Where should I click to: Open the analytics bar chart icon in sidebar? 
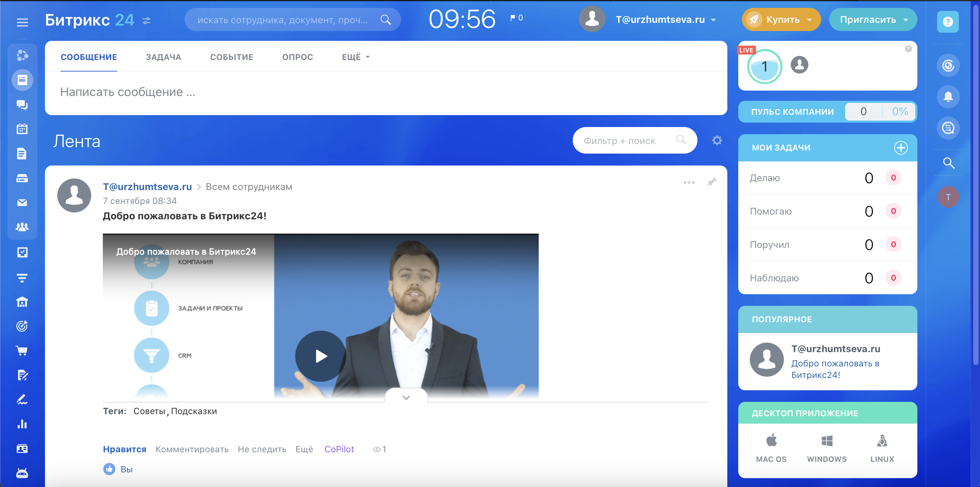coord(22,424)
